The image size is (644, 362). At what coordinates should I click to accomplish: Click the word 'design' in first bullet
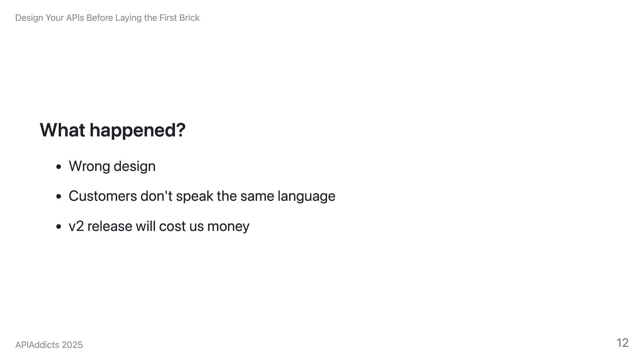pyautogui.click(x=134, y=167)
